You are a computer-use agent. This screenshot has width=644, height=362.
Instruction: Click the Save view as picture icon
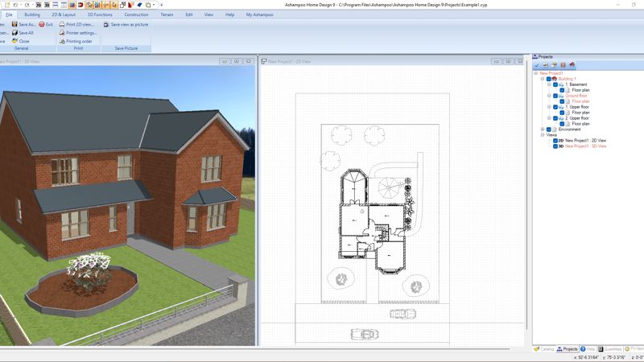(x=106, y=25)
